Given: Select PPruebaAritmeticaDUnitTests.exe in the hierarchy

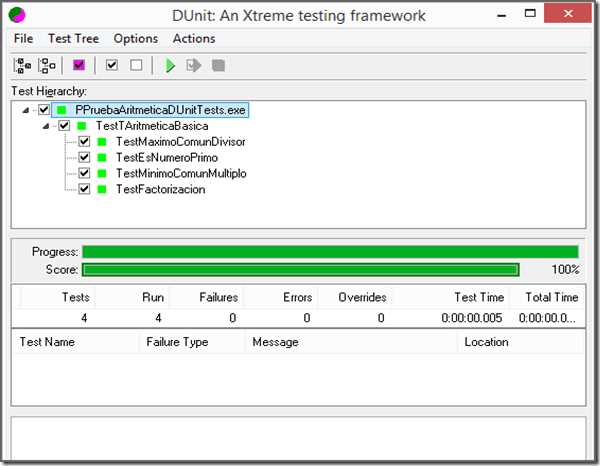Looking at the screenshot, I should point(160,110).
